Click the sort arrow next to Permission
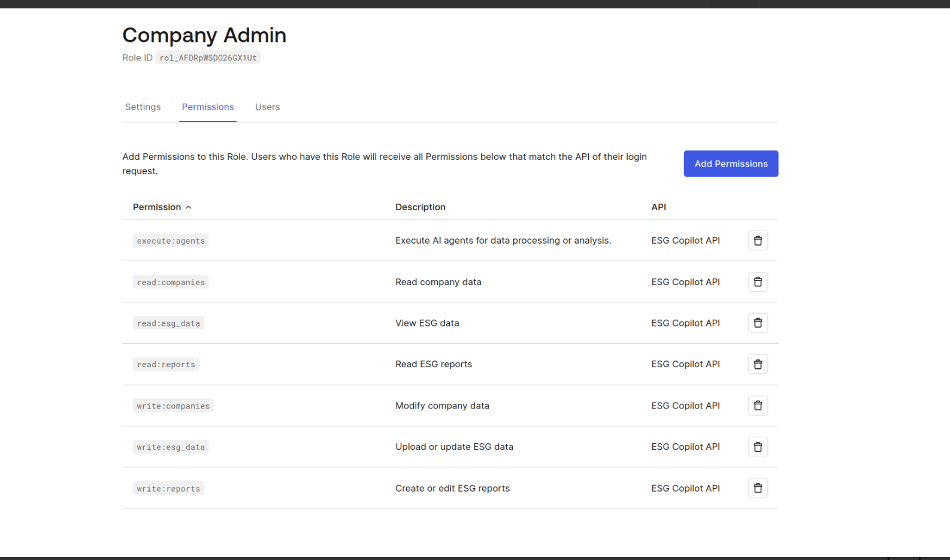This screenshot has height=560, width=950. (x=189, y=207)
